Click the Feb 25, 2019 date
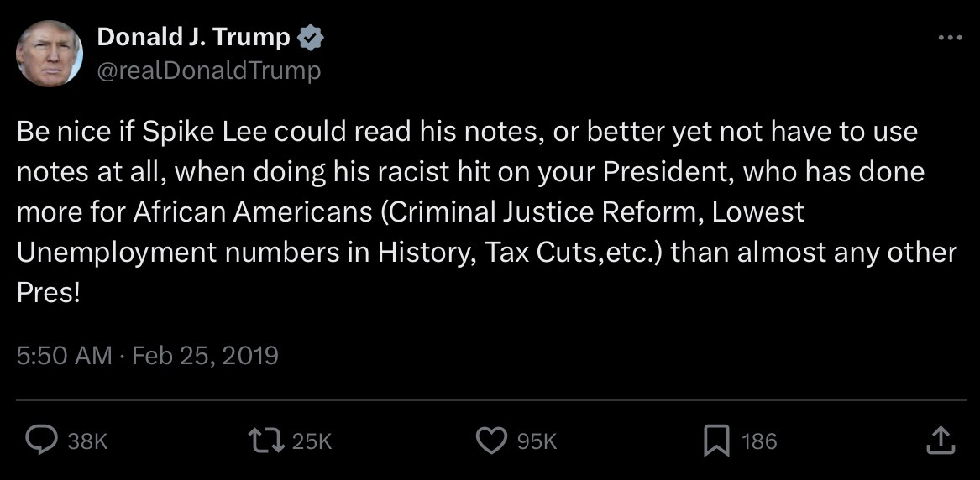 coord(205,355)
